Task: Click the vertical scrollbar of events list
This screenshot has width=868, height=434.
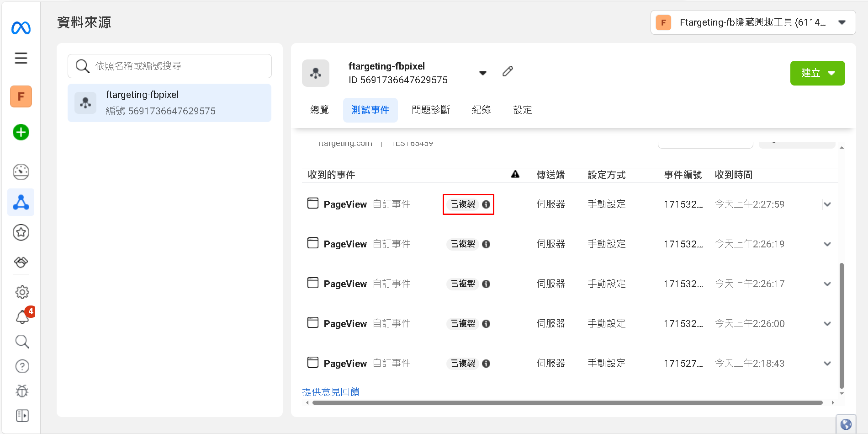Action: coord(842,326)
